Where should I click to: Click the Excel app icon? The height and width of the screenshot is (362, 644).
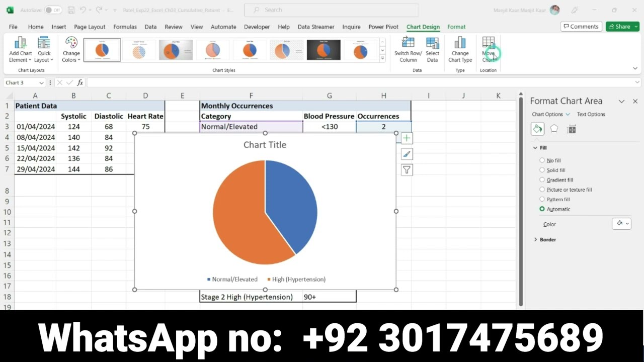pyautogui.click(x=10, y=10)
